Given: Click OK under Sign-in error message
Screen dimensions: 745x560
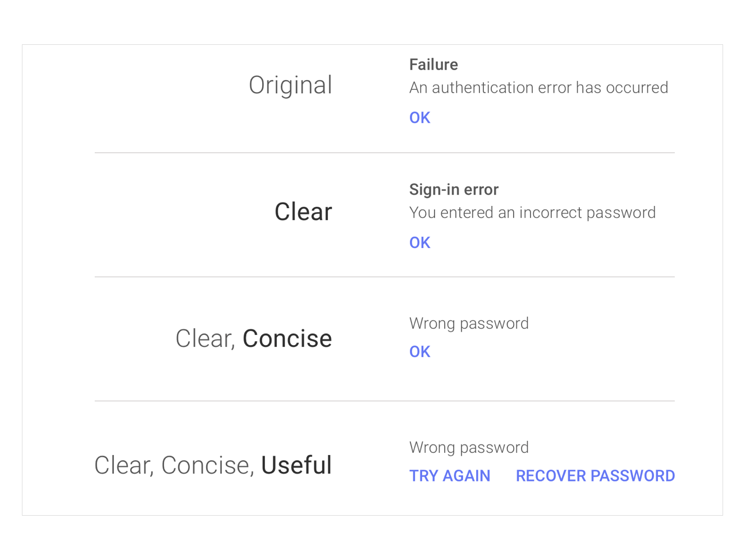Looking at the screenshot, I should (419, 243).
